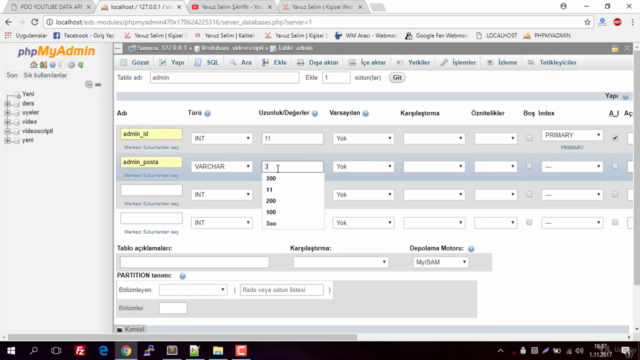Open the uyeler database in tree
640x360 pixels.
[31, 112]
